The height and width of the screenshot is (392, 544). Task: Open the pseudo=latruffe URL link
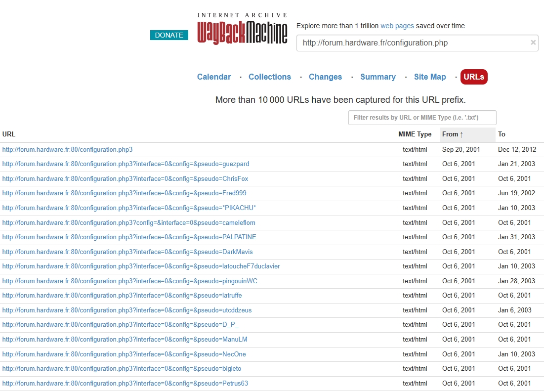122,295
